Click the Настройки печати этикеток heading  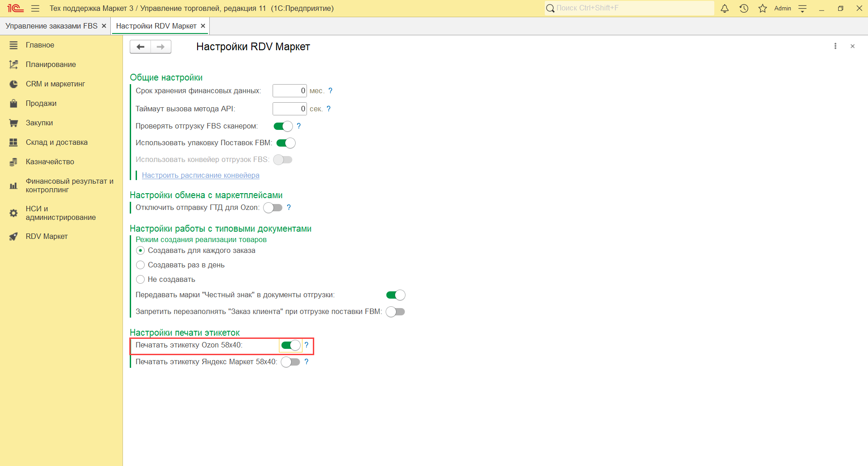(185, 333)
